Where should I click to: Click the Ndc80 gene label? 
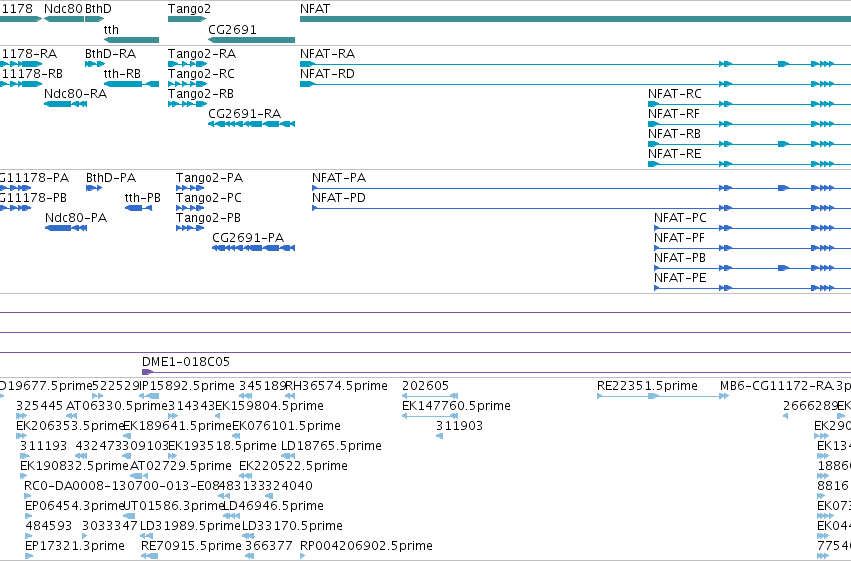point(63,9)
